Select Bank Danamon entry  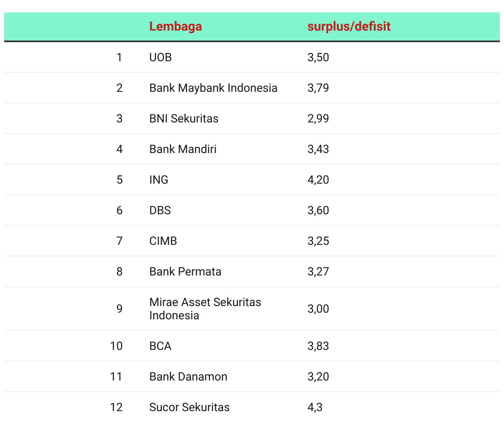point(188,376)
